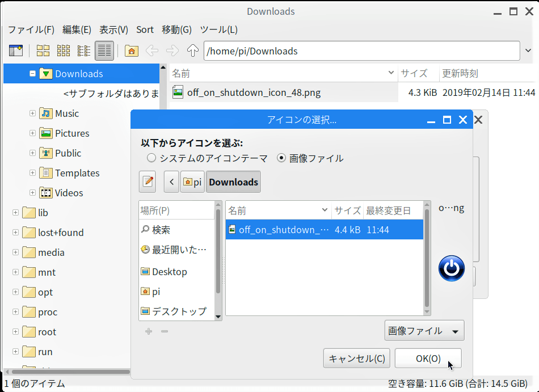Collapse the Downloads tree node
Screen dimensions: 539x392
pos(32,74)
